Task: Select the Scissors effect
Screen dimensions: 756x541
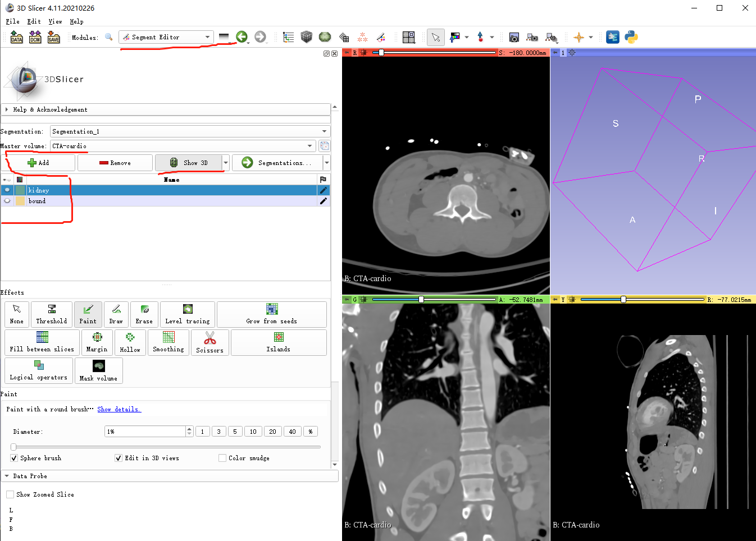Action: pos(210,342)
